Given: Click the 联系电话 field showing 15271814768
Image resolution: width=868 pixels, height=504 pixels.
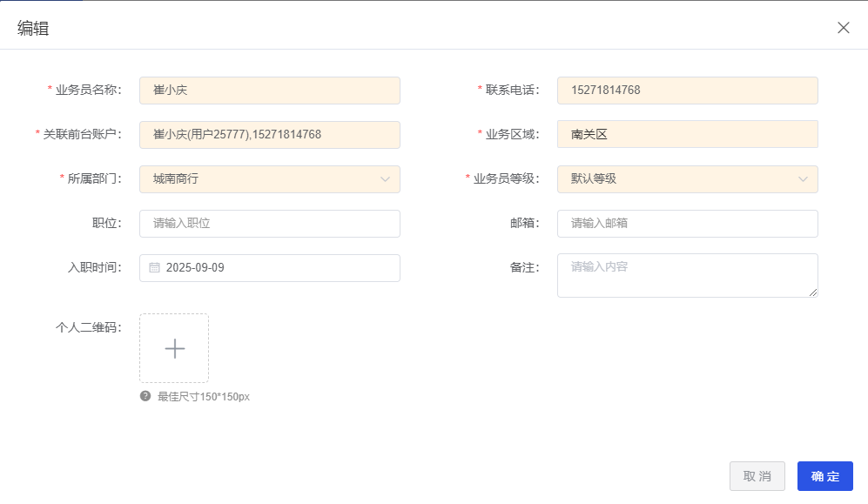Looking at the screenshot, I should [688, 90].
